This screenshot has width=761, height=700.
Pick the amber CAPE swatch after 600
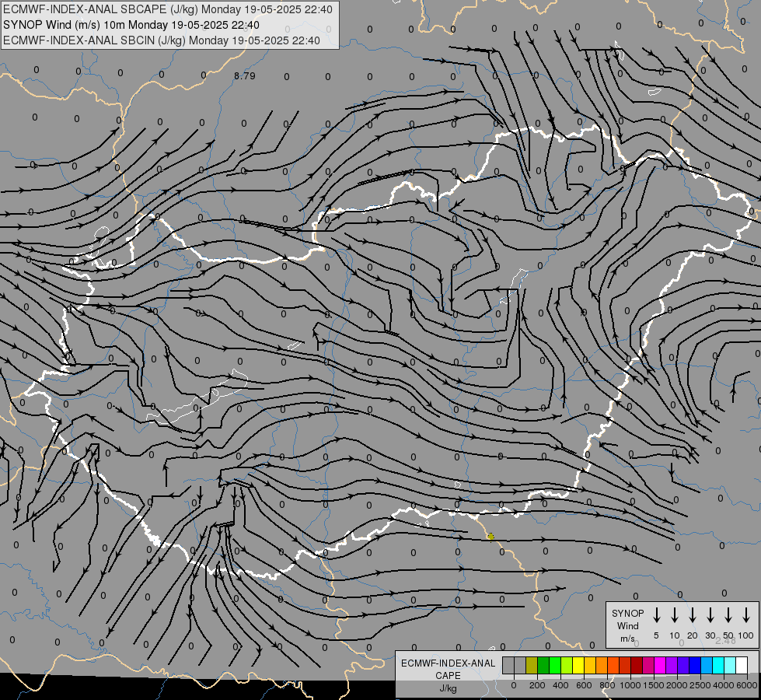pyautogui.click(x=590, y=665)
